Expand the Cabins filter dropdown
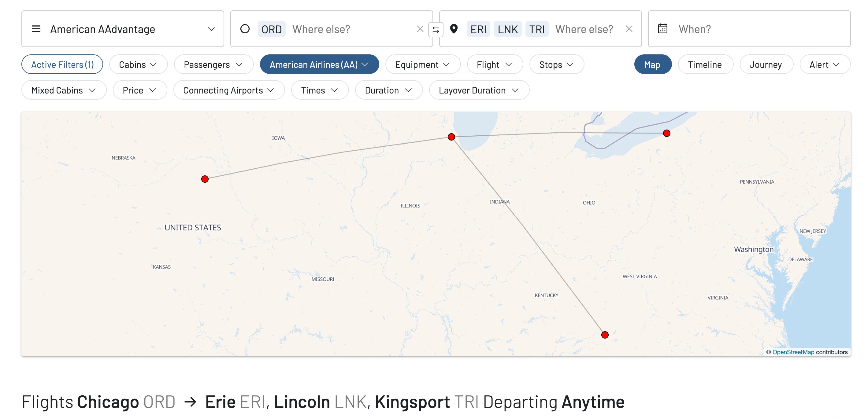 (x=138, y=64)
